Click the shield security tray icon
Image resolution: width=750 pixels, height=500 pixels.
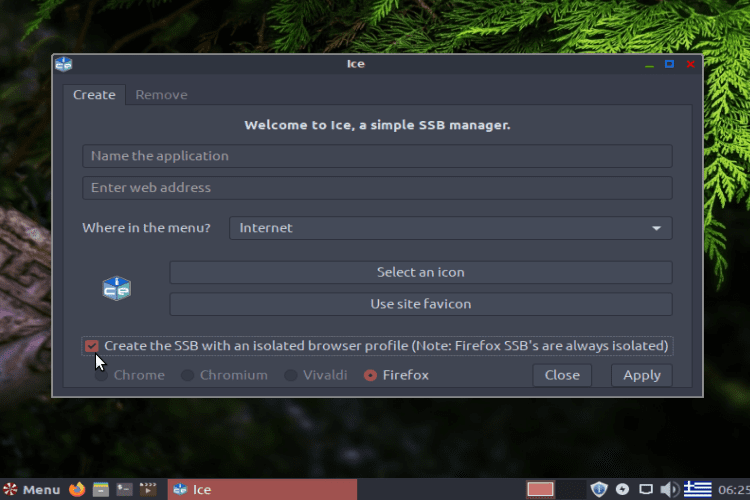599,489
